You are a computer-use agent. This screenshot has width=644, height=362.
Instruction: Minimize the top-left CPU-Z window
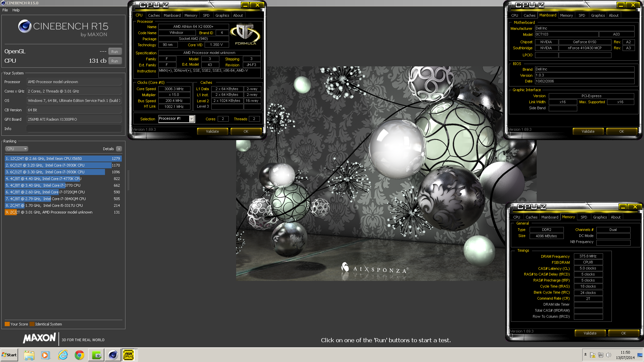click(x=245, y=5)
